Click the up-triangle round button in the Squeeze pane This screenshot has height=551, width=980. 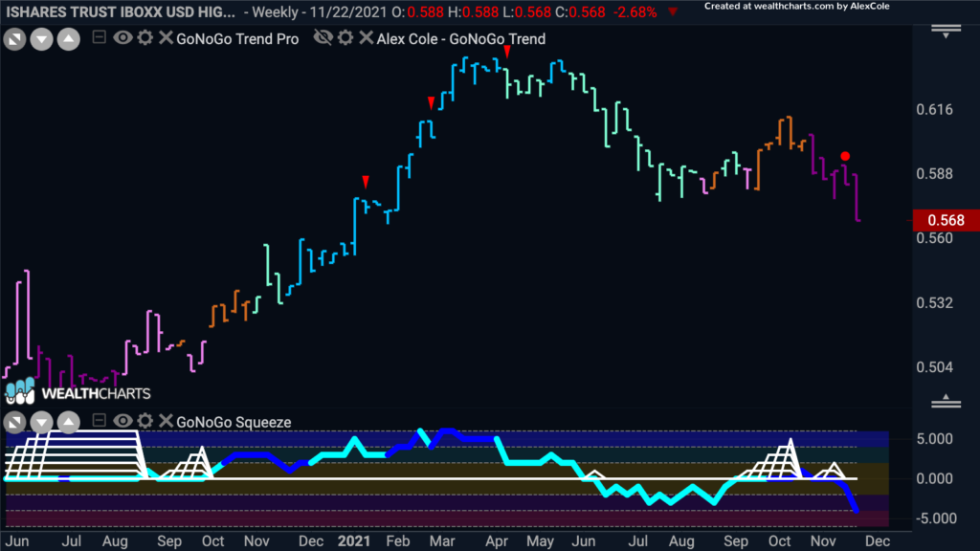click(69, 422)
